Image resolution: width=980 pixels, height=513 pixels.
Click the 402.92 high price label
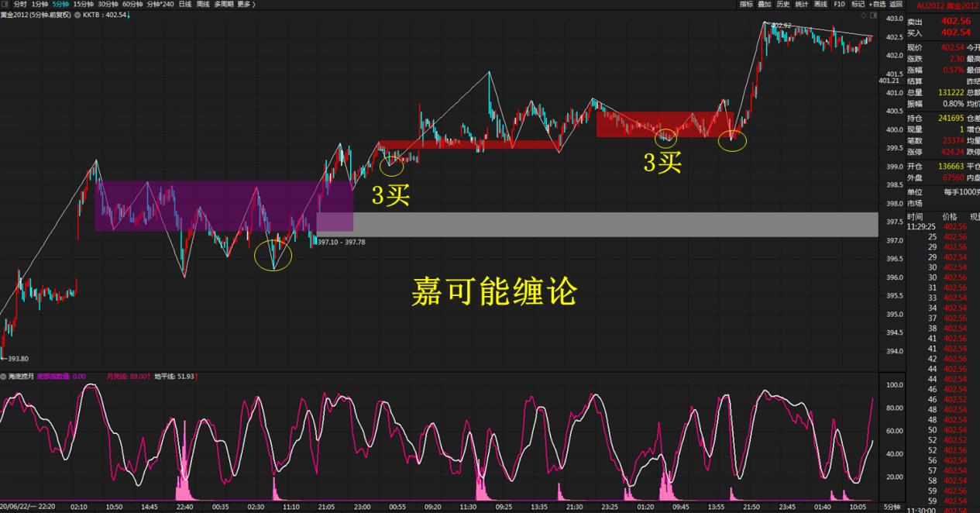[x=782, y=26]
